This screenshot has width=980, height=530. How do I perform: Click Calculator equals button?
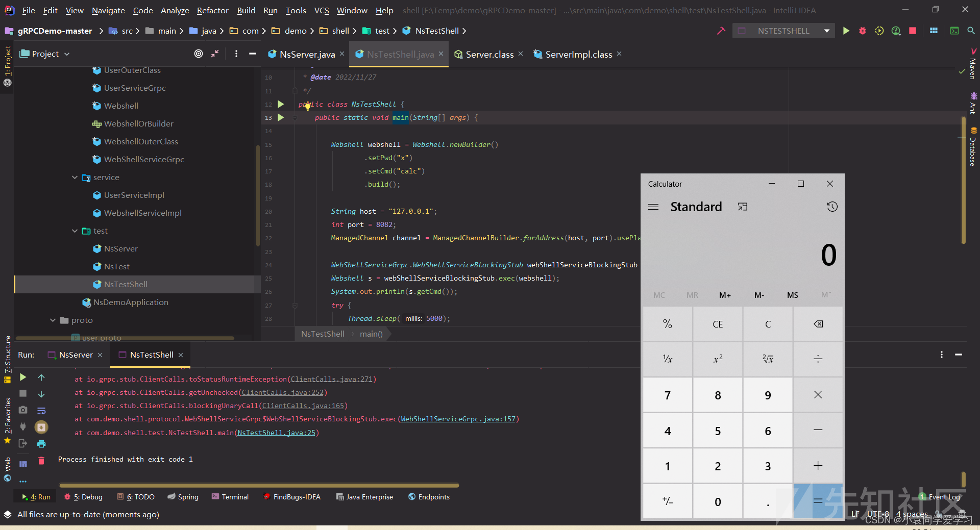[818, 501]
